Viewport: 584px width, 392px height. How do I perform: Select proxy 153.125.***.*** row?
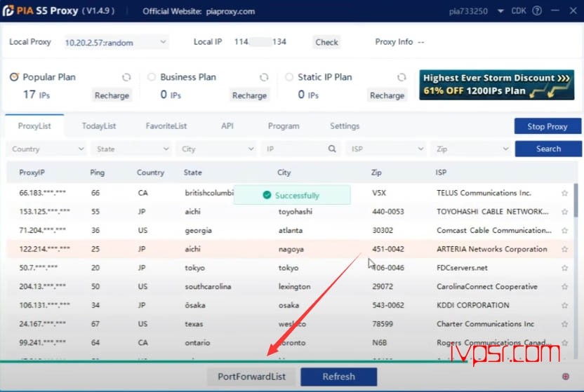pos(290,212)
